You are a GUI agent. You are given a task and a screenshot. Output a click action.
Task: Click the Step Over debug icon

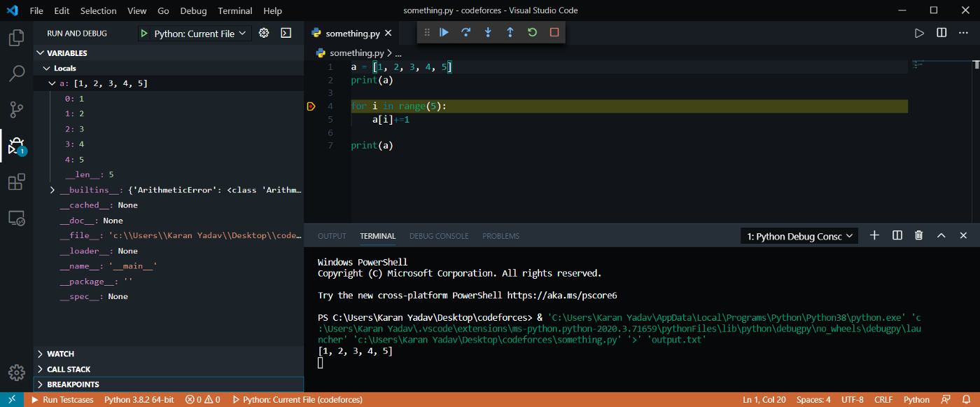tap(465, 32)
